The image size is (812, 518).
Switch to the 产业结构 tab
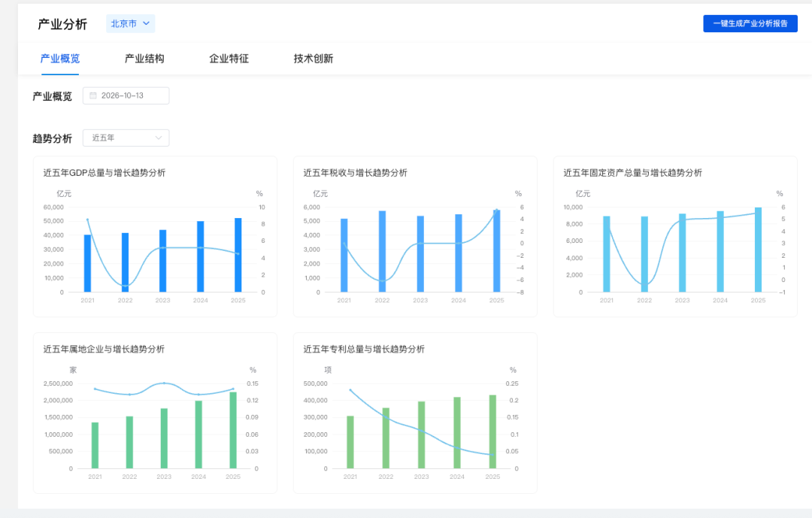click(x=144, y=59)
